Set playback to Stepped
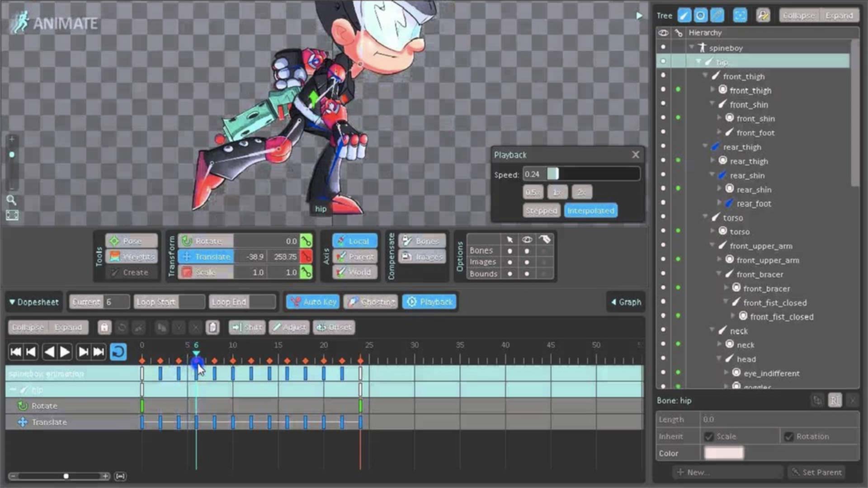The image size is (868, 488). tap(542, 211)
